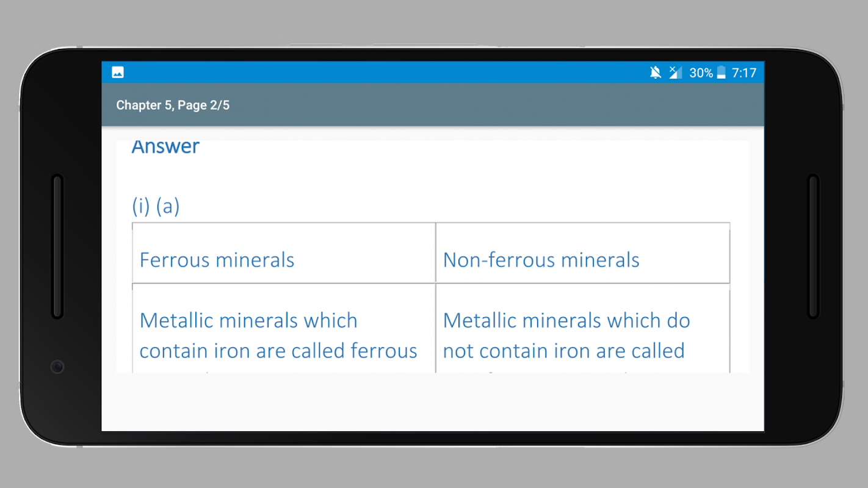Select the 'Non-ferrous minerals' header cell

(x=541, y=260)
